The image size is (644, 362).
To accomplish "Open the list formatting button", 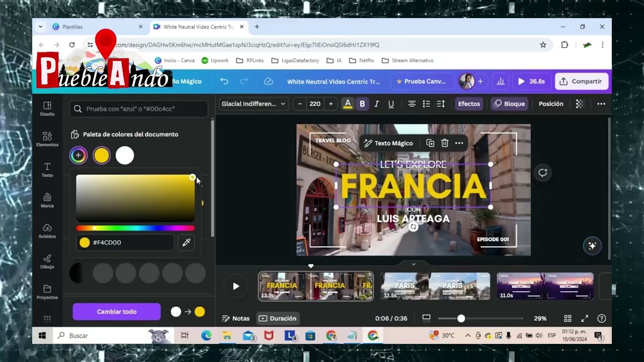I will point(426,104).
